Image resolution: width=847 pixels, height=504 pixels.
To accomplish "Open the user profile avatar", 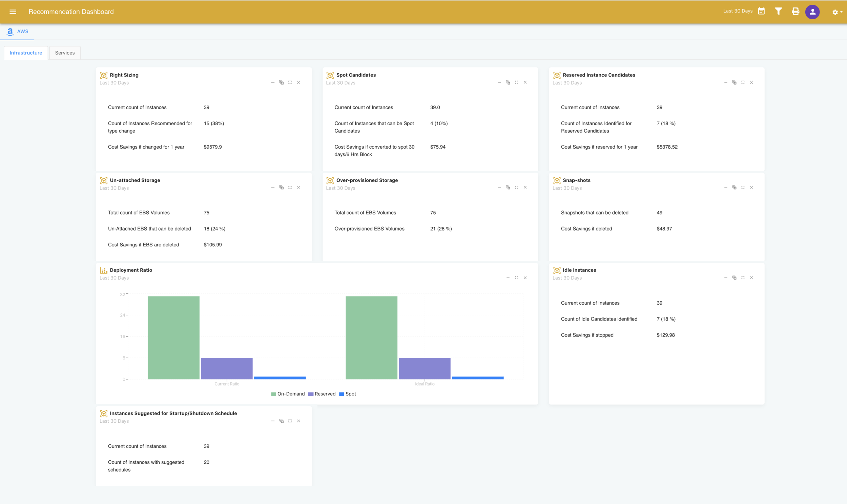I will click(x=812, y=12).
